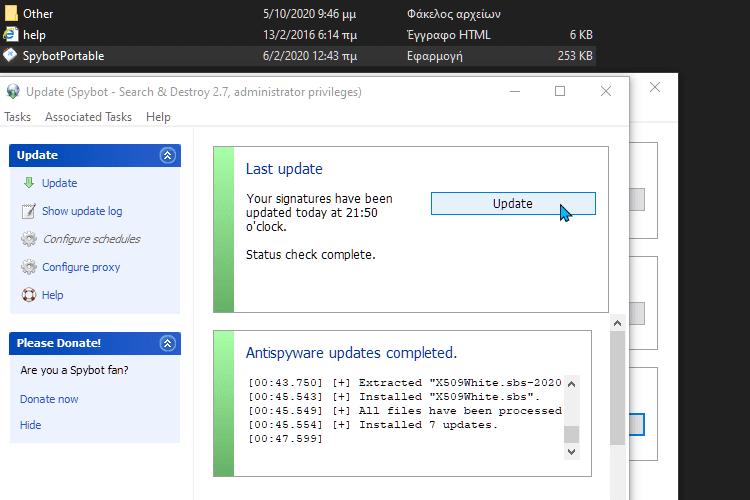Click the green Update arrow icon in sidebar

[29, 183]
